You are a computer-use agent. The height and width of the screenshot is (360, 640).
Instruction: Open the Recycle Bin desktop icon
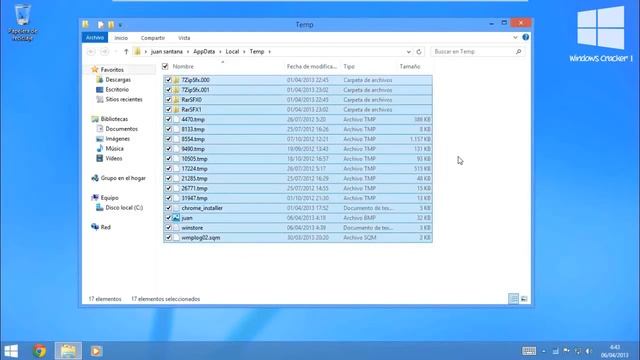click(x=22, y=22)
